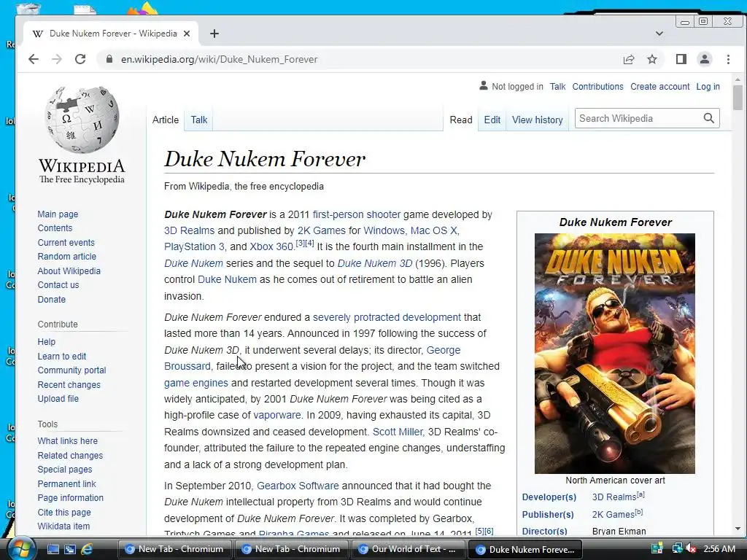Open the Article tab
This screenshot has width=747, height=560.
click(166, 120)
